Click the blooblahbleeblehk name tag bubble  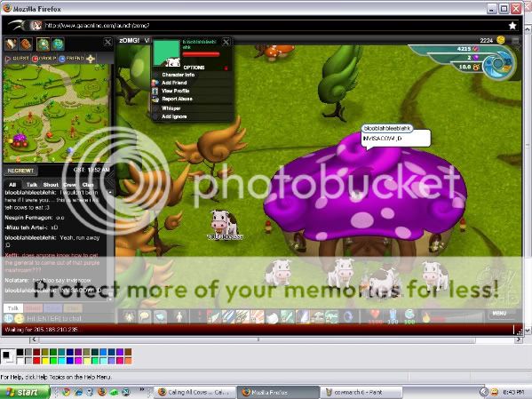click(x=386, y=128)
